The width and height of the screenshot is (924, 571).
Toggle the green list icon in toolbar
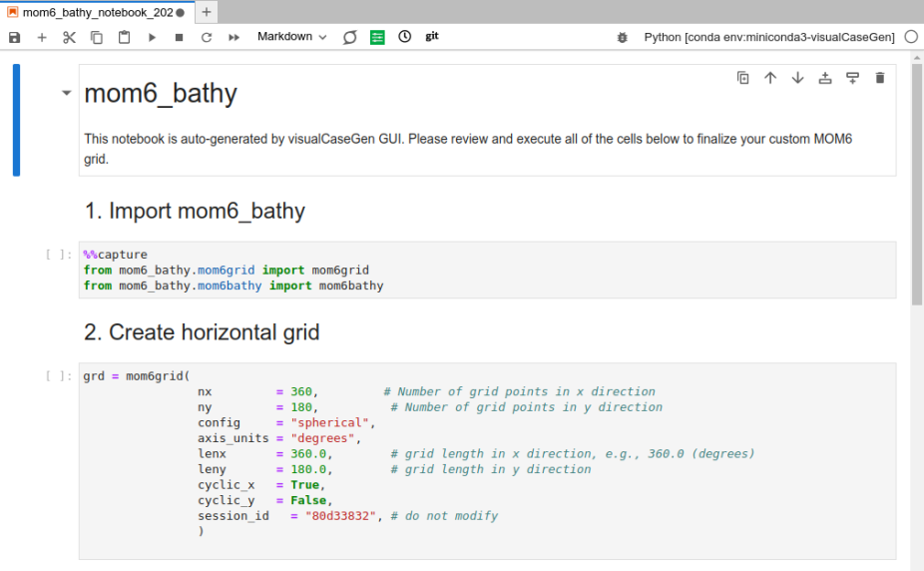[x=377, y=37]
